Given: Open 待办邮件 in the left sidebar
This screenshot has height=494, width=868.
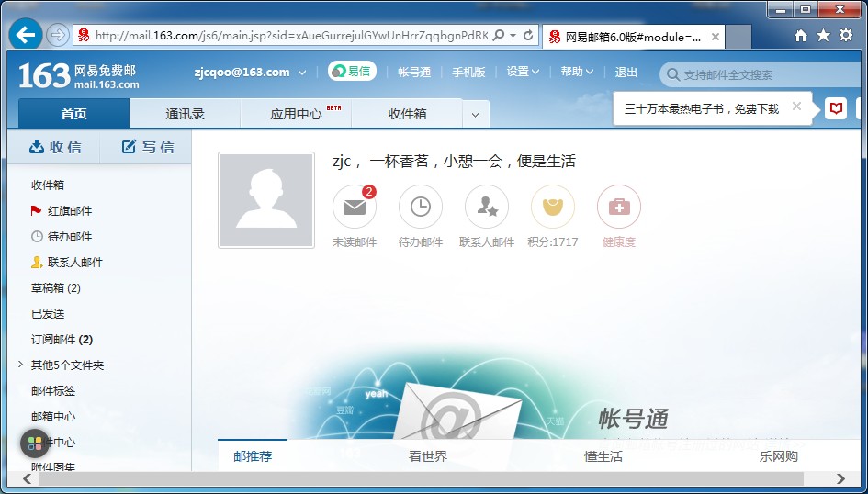Looking at the screenshot, I should pos(62,236).
